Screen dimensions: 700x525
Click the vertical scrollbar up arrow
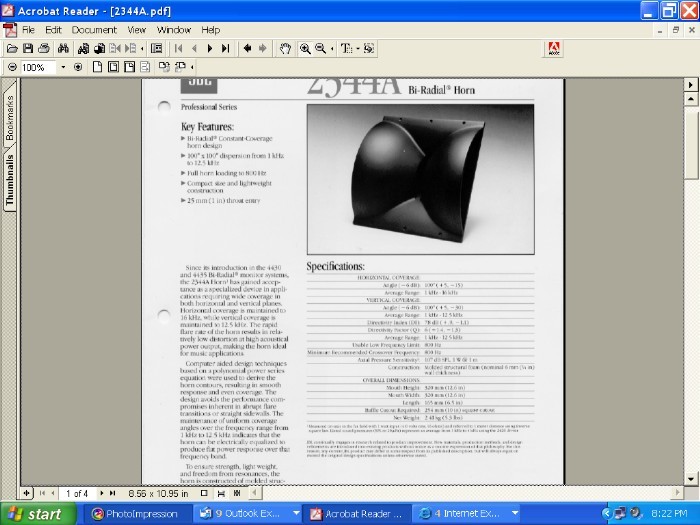(x=691, y=99)
